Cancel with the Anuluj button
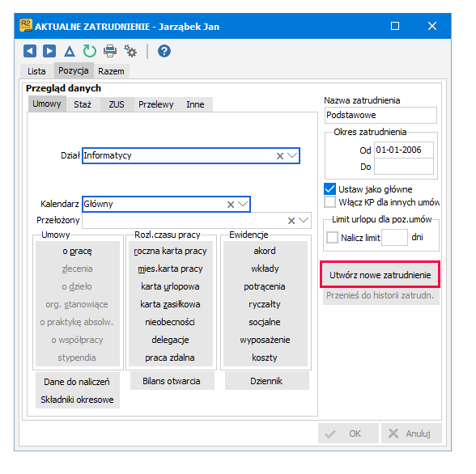The image size is (476, 474). click(x=411, y=434)
